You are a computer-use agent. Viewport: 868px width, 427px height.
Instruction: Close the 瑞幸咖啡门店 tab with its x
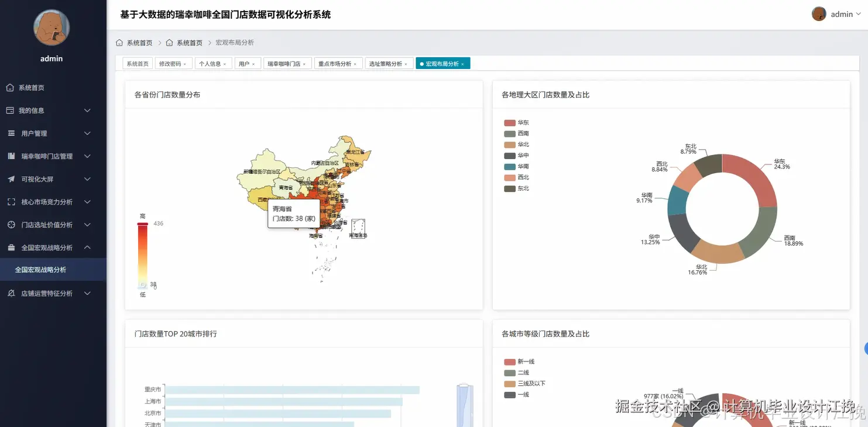click(304, 64)
